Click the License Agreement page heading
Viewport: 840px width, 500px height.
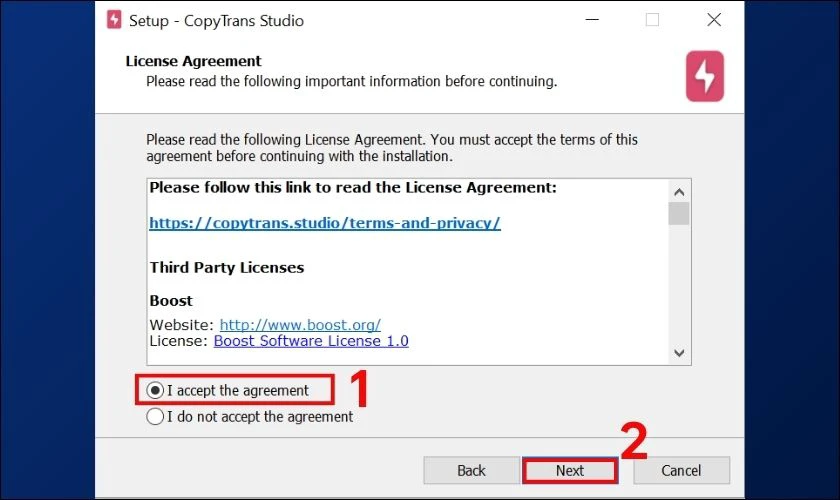[193, 61]
